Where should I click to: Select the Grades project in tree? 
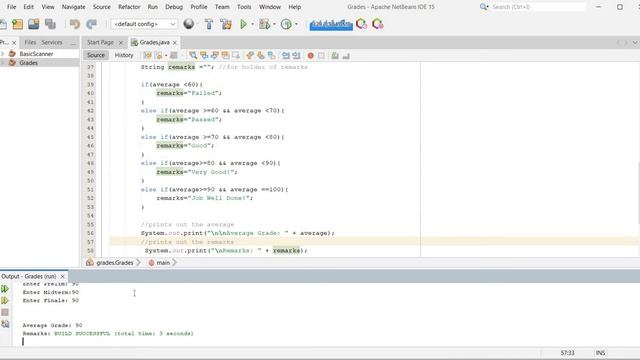pos(29,63)
